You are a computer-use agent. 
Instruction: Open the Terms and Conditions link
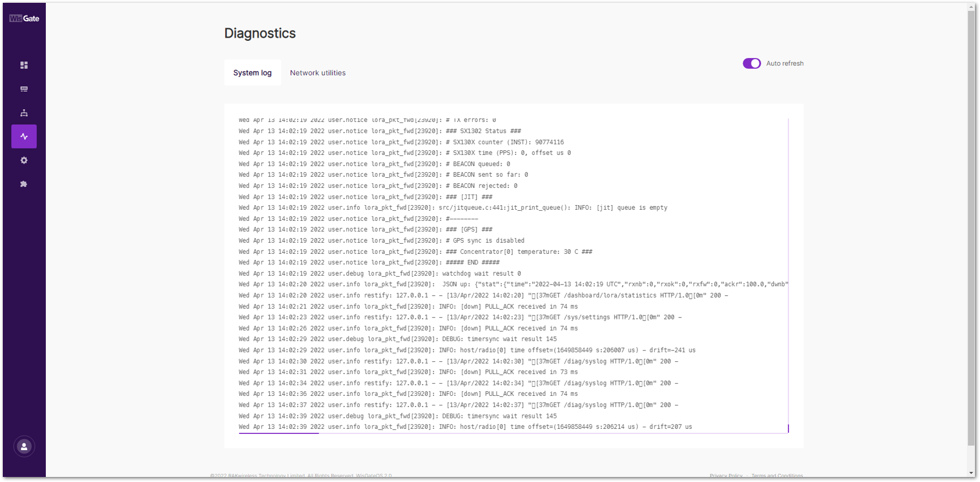tap(777, 476)
